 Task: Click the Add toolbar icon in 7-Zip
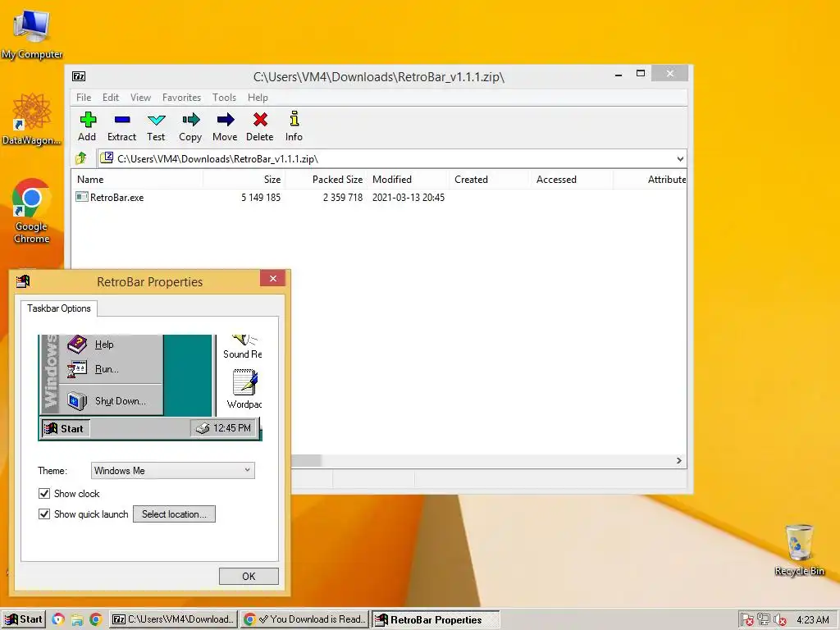pyautogui.click(x=88, y=120)
